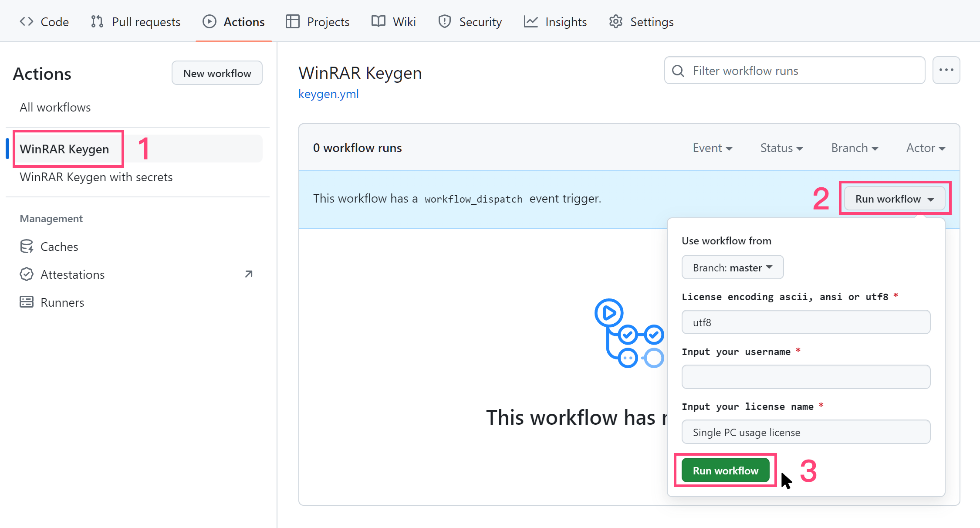Image resolution: width=980 pixels, height=528 pixels.
Task: Click the Pull requests icon
Action: point(97,22)
